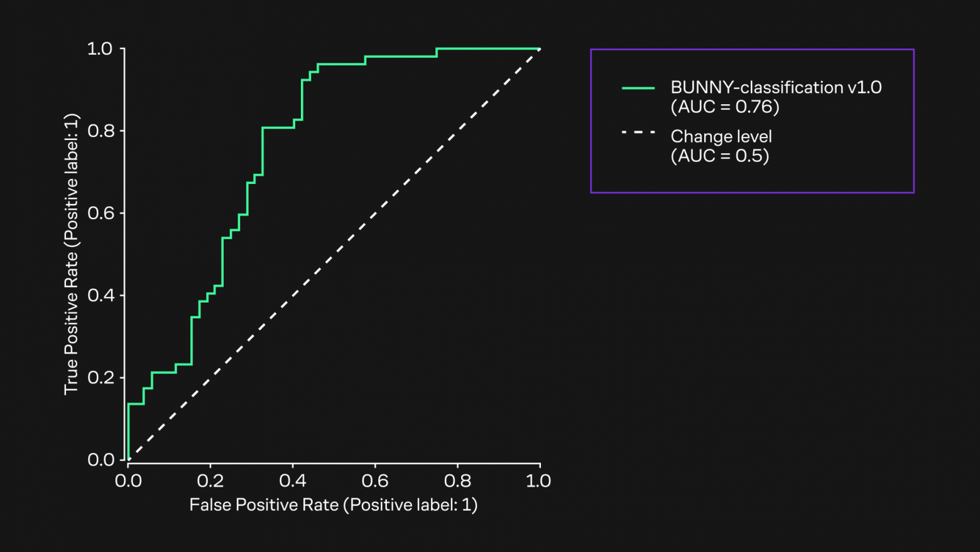
Task: Click the x-axis 0.4 tick label
Action: click(x=293, y=481)
